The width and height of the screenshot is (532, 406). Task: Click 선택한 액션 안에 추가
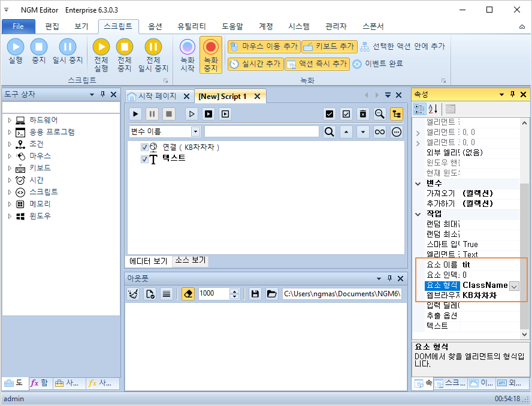tap(403, 47)
